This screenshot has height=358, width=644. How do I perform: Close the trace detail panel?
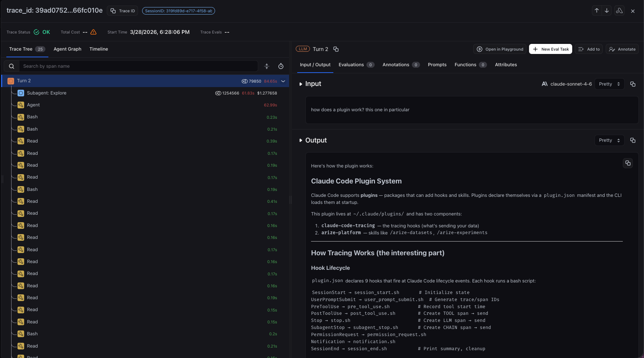[633, 11]
